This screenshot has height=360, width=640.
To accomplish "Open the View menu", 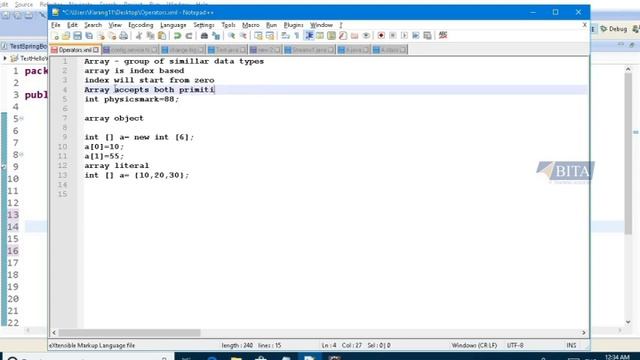I will tap(115, 25).
